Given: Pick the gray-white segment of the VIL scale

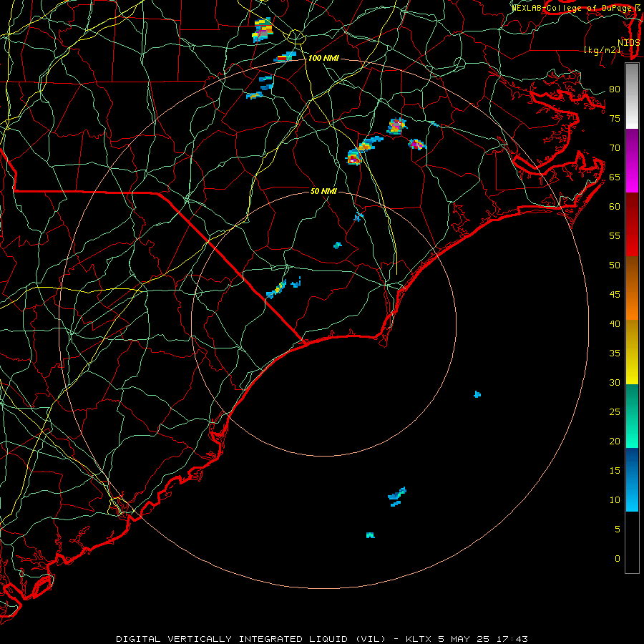Looking at the screenshot, I should pos(632,96).
